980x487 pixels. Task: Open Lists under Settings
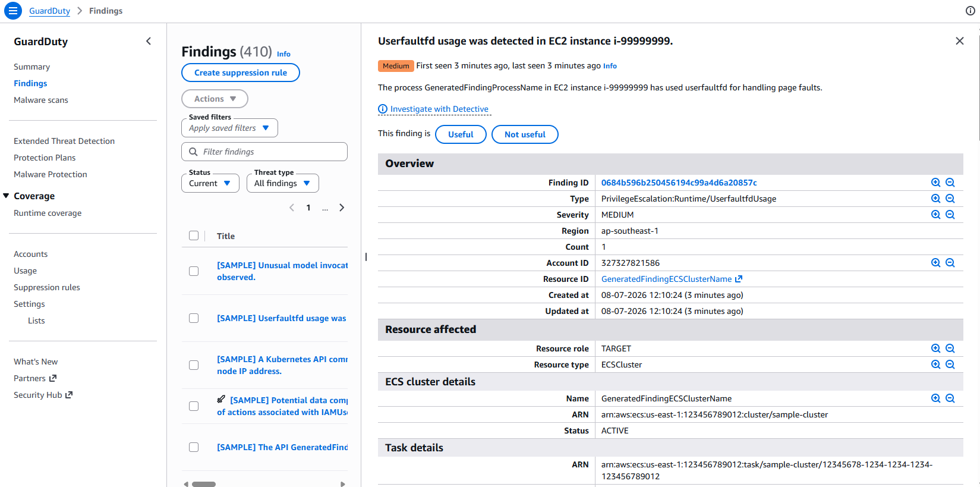click(36, 321)
